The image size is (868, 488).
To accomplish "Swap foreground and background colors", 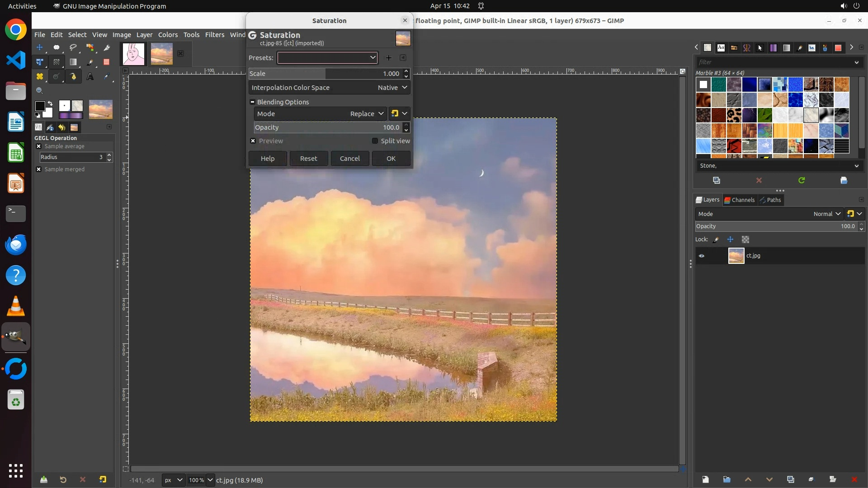I will tap(50, 103).
